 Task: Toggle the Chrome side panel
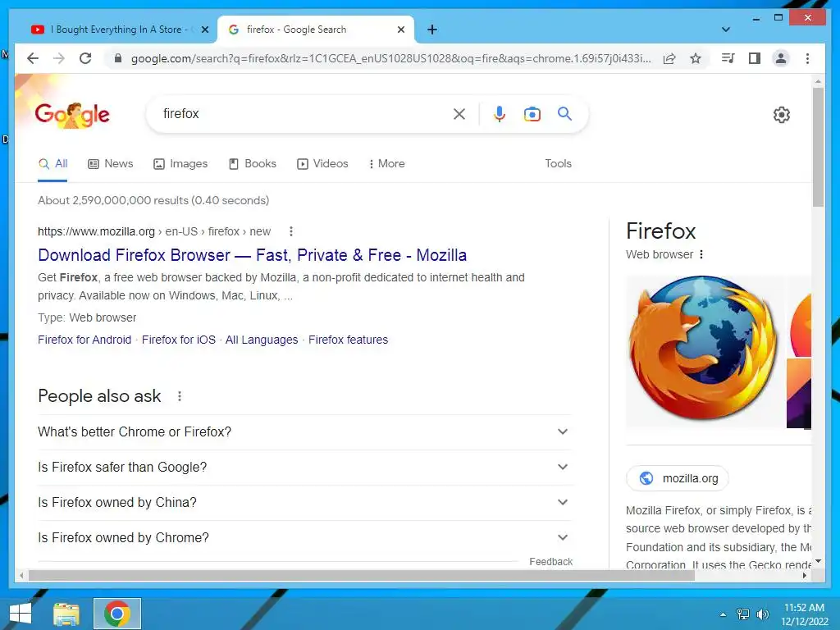(x=755, y=58)
